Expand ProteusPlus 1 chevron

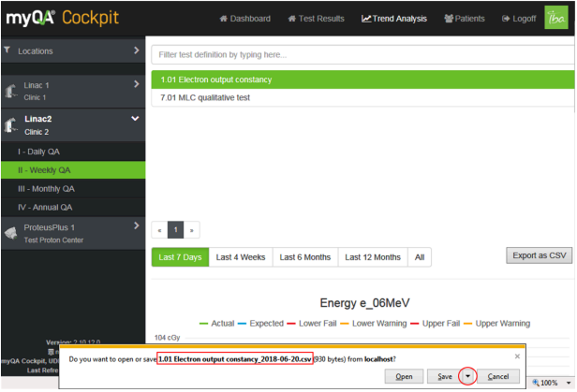(x=136, y=225)
